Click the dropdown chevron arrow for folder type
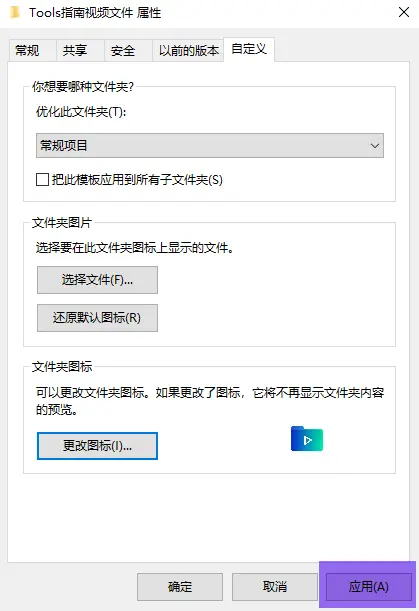Viewport: 419px width, 611px height. coord(375,146)
